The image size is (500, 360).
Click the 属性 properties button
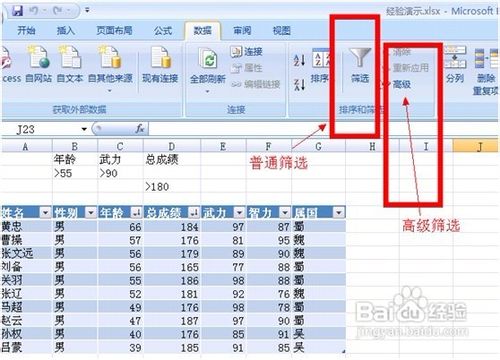(x=247, y=68)
